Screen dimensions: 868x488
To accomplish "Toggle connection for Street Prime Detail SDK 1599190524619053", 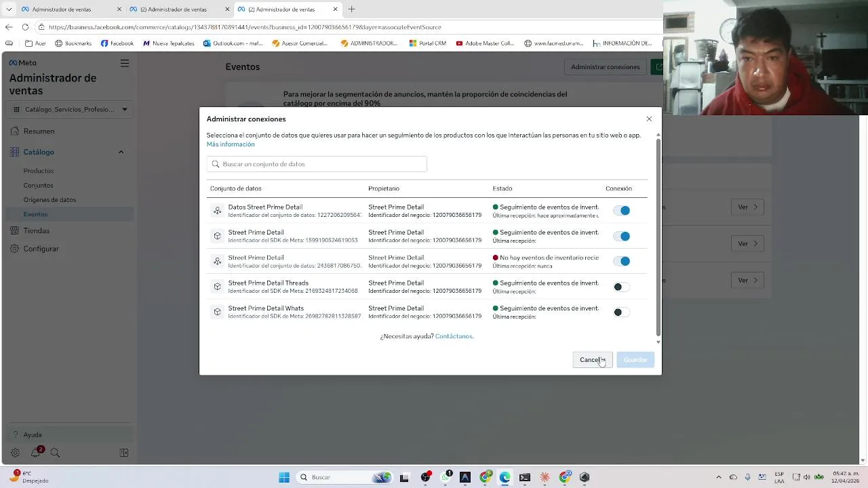I will coord(621,236).
